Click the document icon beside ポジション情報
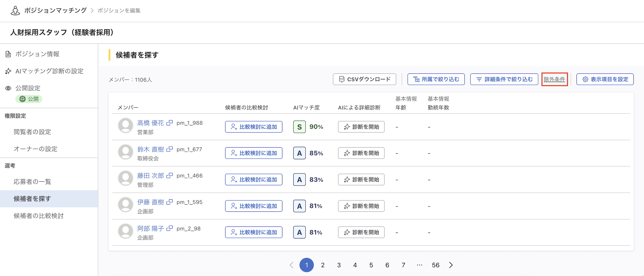The height and width of the screenshot is (276, 644). pyautogui.click(x=8, y=54)
